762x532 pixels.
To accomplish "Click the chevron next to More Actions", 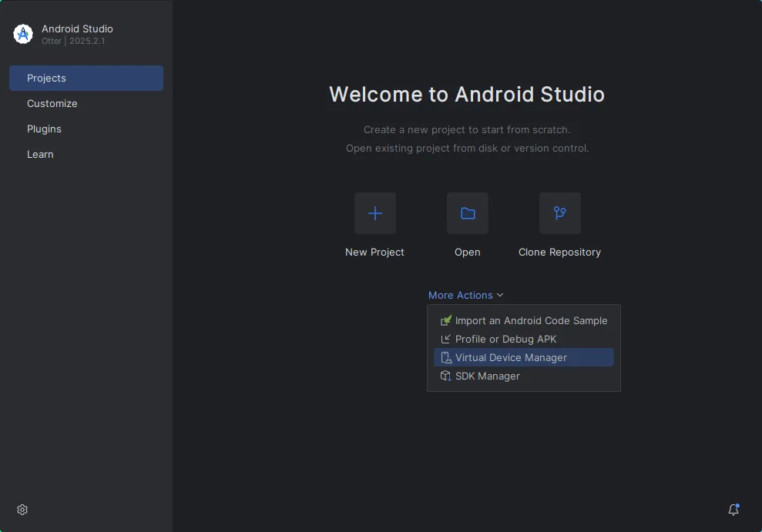I will [500, 295].
